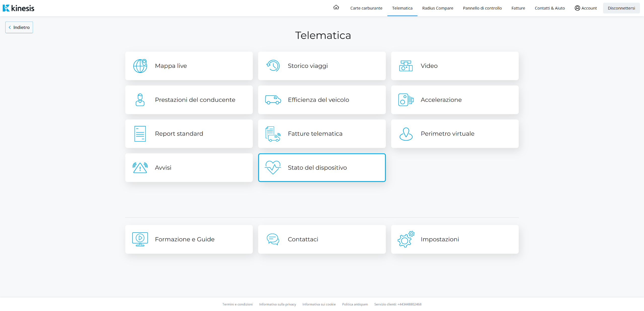
Task: Open Pannello di controllo menu item
Action: 482,8
